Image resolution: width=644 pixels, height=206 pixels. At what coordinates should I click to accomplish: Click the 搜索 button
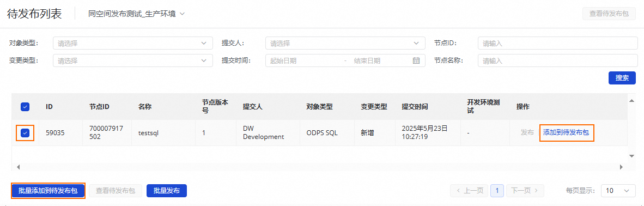click(x=622, y=78)
